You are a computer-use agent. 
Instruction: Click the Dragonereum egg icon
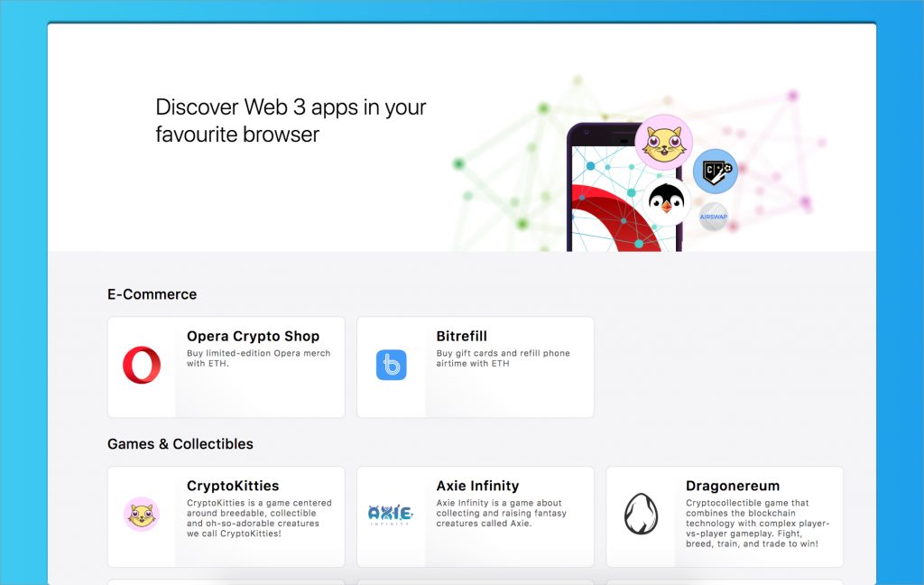(641, 515)
